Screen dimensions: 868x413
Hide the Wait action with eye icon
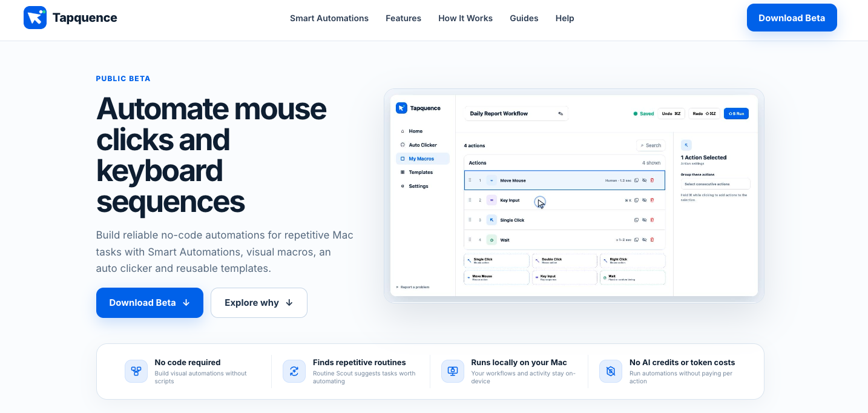(644, 240)
